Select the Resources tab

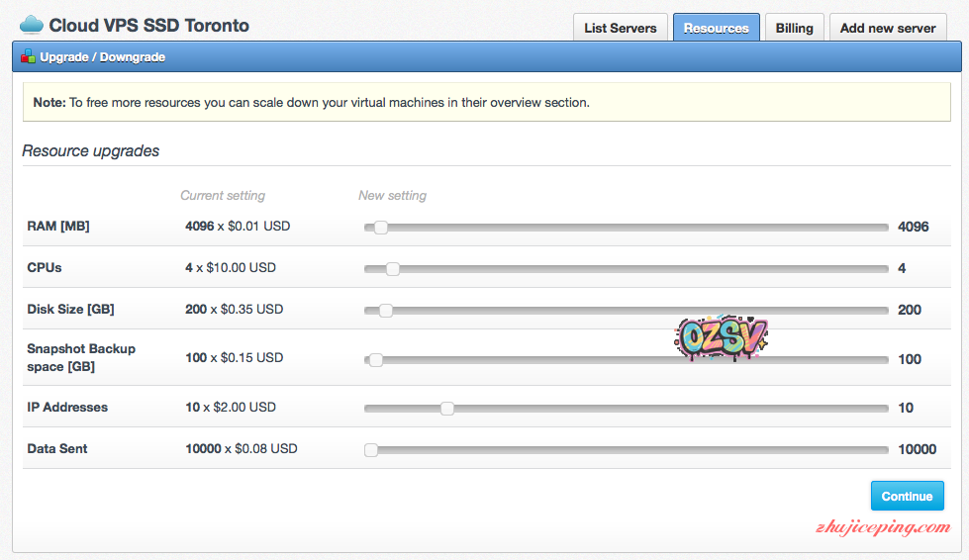coord(716,28)
